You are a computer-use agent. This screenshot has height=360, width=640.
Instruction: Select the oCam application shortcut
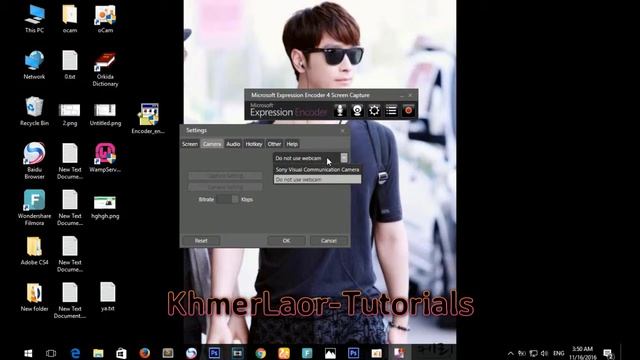(105, 19)
